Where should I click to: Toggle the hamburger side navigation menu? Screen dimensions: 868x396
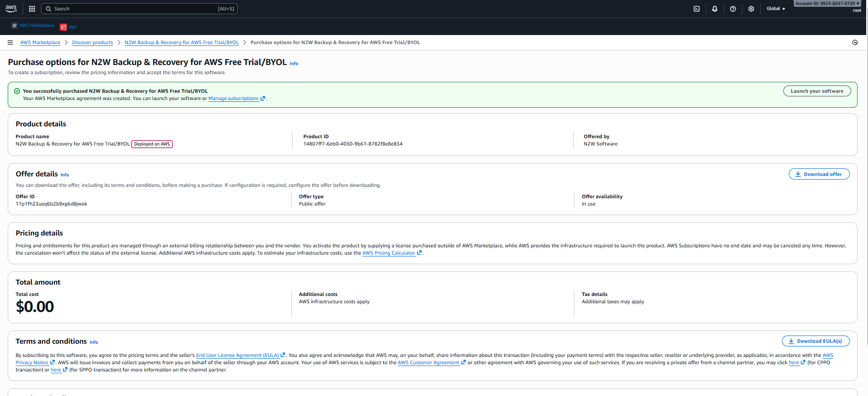(x=10, y=42)
